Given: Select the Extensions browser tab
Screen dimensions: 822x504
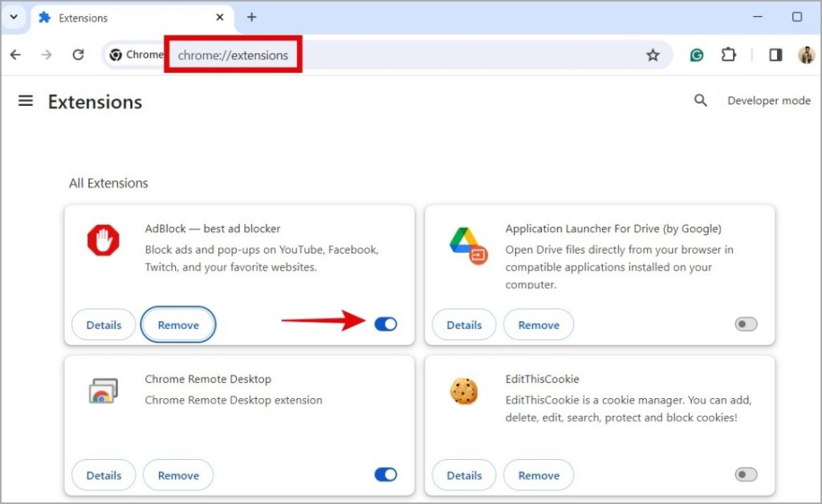Looking at the screenshot, I should point(131,18).
